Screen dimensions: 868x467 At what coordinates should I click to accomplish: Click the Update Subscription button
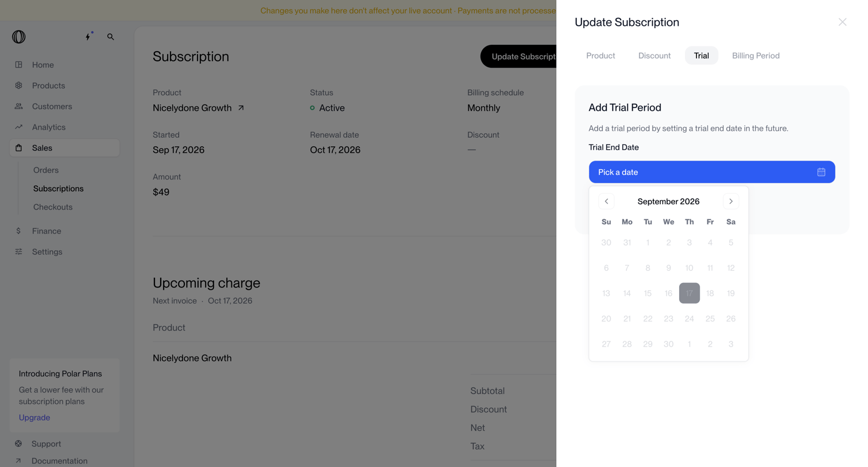518,56
